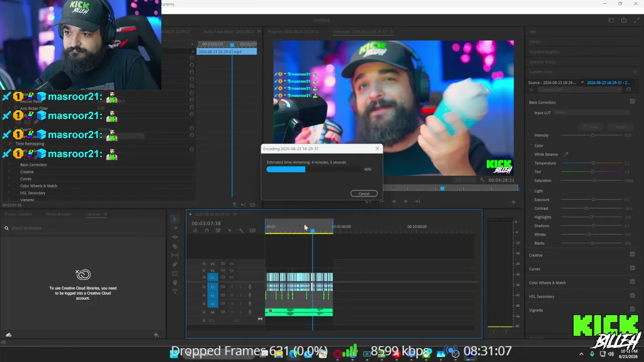Expand Basic Correction in Effect Controls list

point(9,165)
